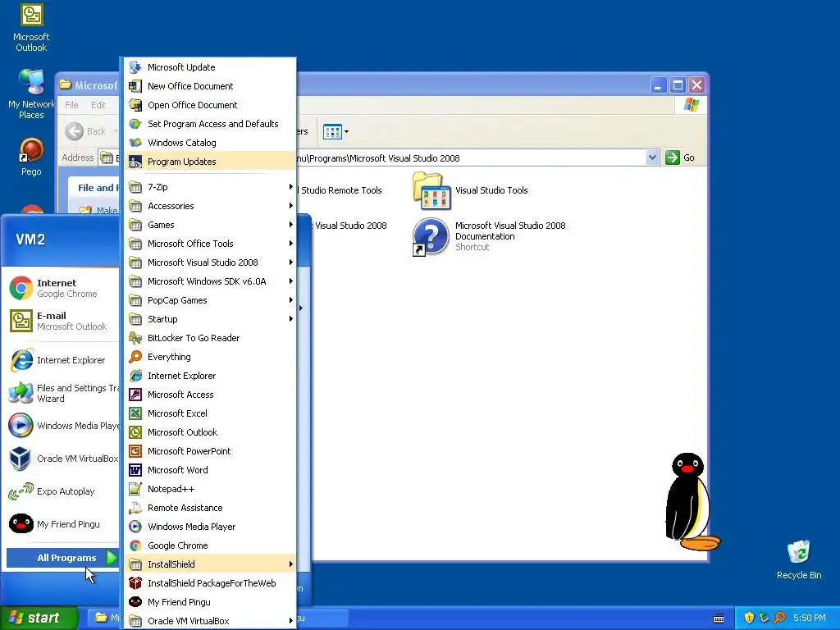Click the New Office Document icon
This screenshot has height=630, width=840.
[135, 85]
